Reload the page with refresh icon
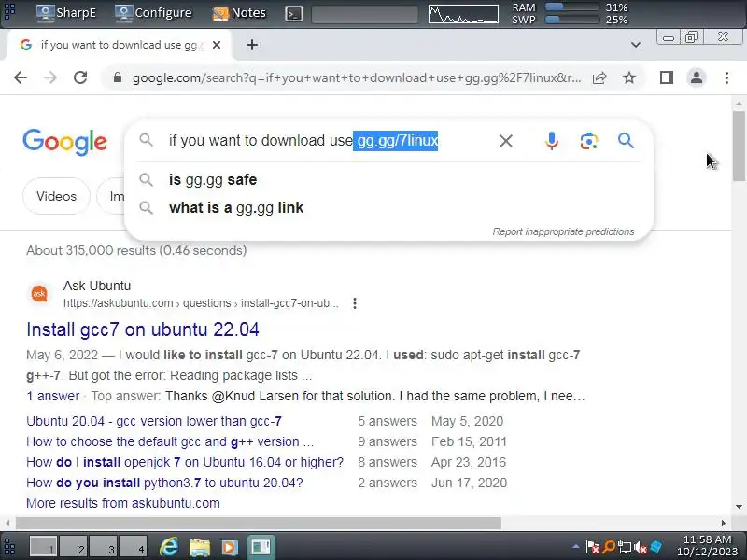 (80, 77)
